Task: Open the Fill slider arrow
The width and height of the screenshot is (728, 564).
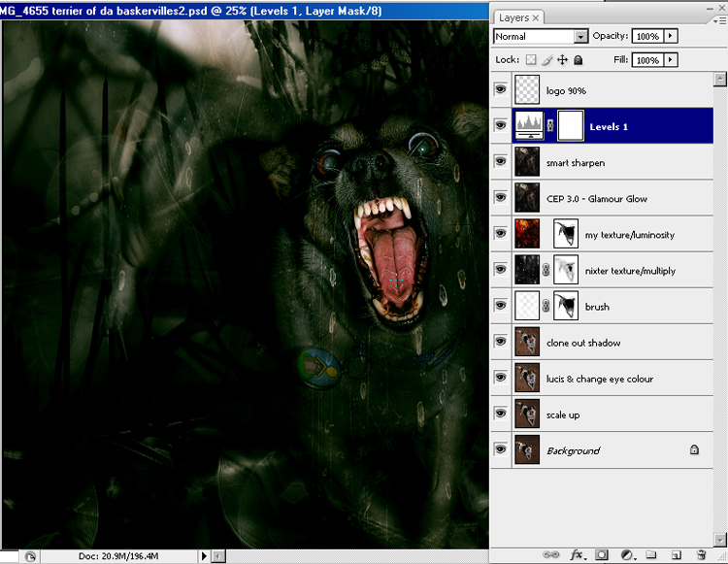Action: click(671, 60)
